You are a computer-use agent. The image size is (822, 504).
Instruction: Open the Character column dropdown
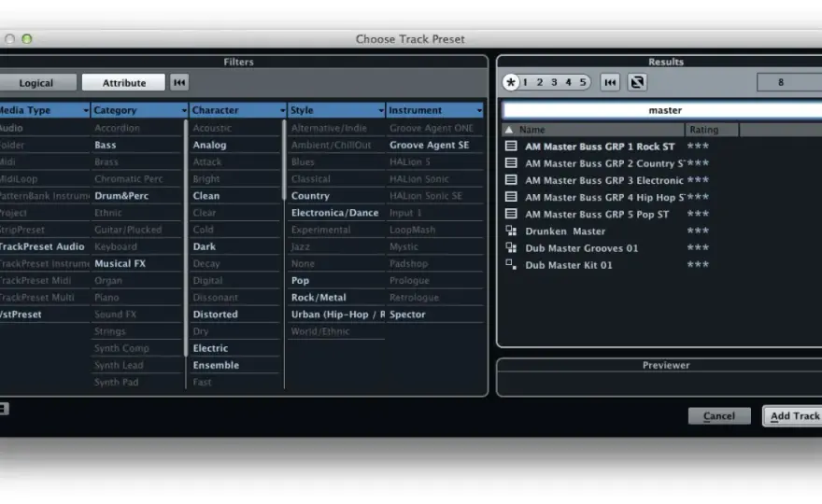coord(282,110)
